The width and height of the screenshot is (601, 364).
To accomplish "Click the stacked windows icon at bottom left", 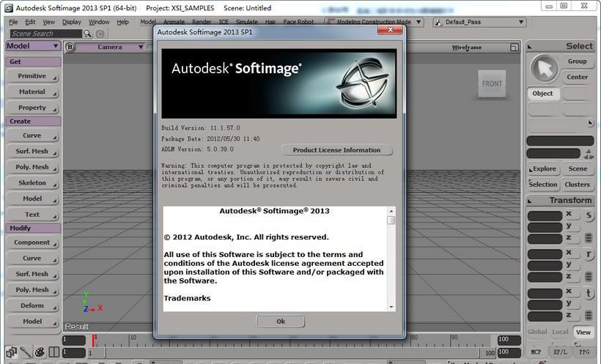I will click(11, 352).
